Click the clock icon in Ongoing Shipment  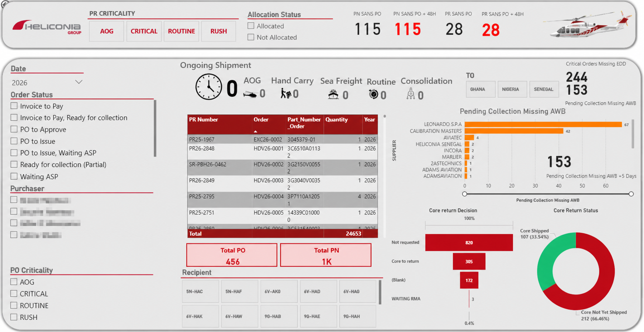click(x=208, y=87)
